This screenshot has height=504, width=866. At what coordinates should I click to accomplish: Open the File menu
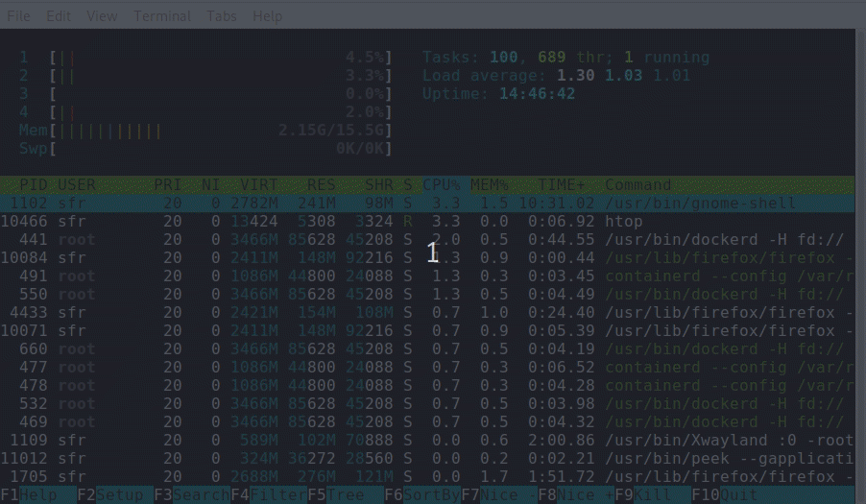coord(19,16)
